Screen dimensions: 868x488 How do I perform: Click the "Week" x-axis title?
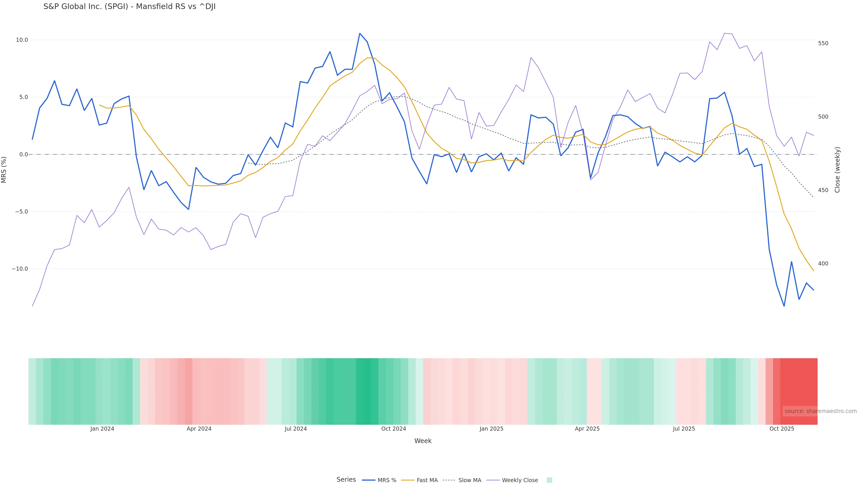coord(423,441)
